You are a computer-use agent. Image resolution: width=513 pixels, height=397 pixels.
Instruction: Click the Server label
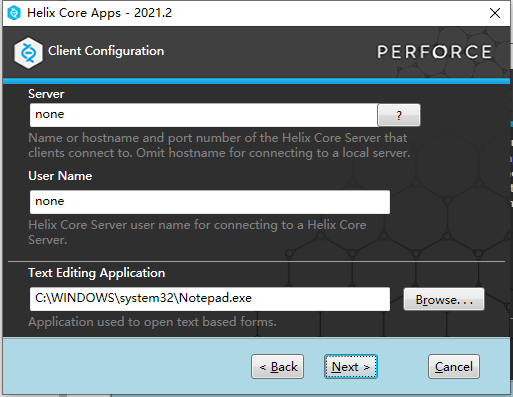point(46,94)
